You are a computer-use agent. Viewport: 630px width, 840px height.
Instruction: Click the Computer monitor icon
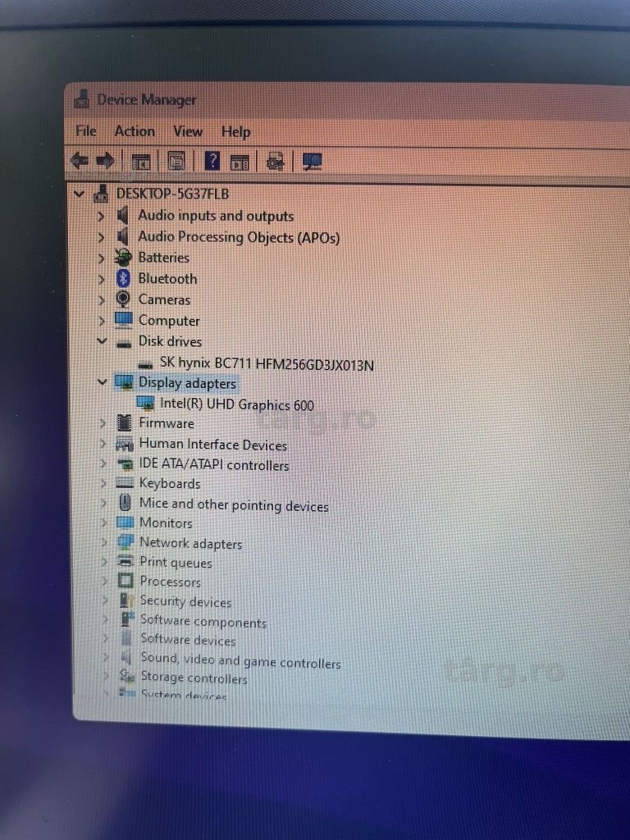point(123,320)
